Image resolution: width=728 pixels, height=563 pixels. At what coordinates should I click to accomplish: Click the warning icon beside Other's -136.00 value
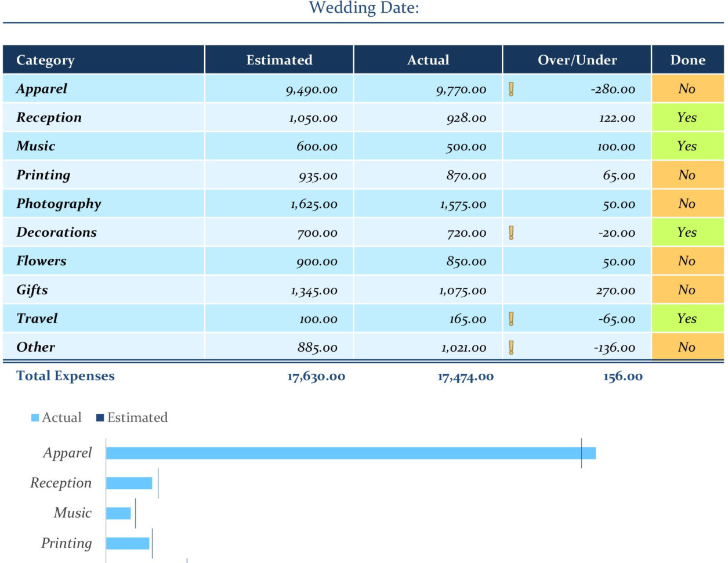click(x=510, y=347)
